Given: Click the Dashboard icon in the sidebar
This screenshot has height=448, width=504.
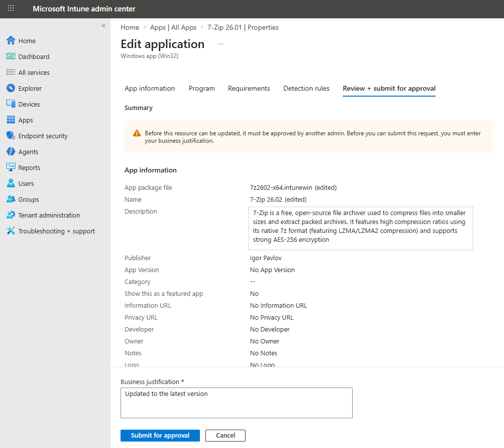Looking at the screenshot, I should pyautogui.click(x=11, y=56).
